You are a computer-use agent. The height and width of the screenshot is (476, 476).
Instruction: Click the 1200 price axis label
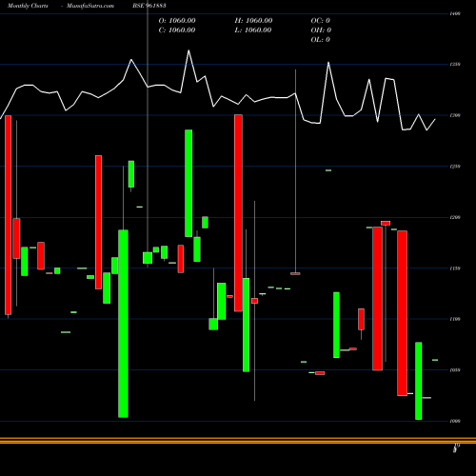(x=455, y=217)
